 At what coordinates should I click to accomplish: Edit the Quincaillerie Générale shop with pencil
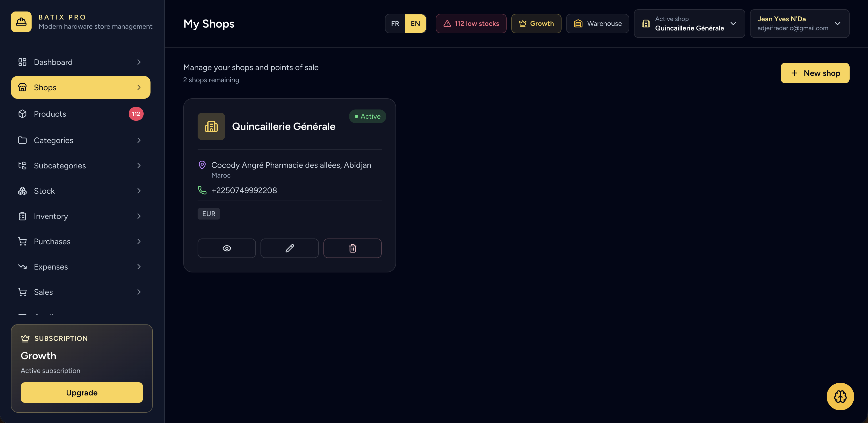[290, 248]
